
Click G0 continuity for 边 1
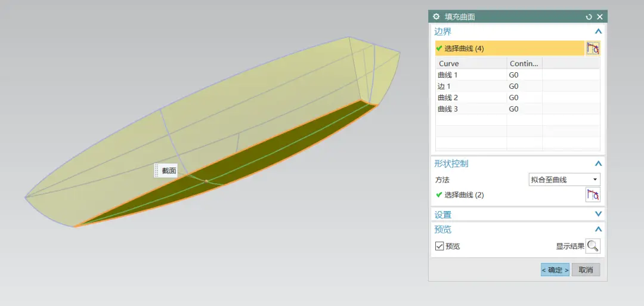pyautogui.click(x=514, y=86)
